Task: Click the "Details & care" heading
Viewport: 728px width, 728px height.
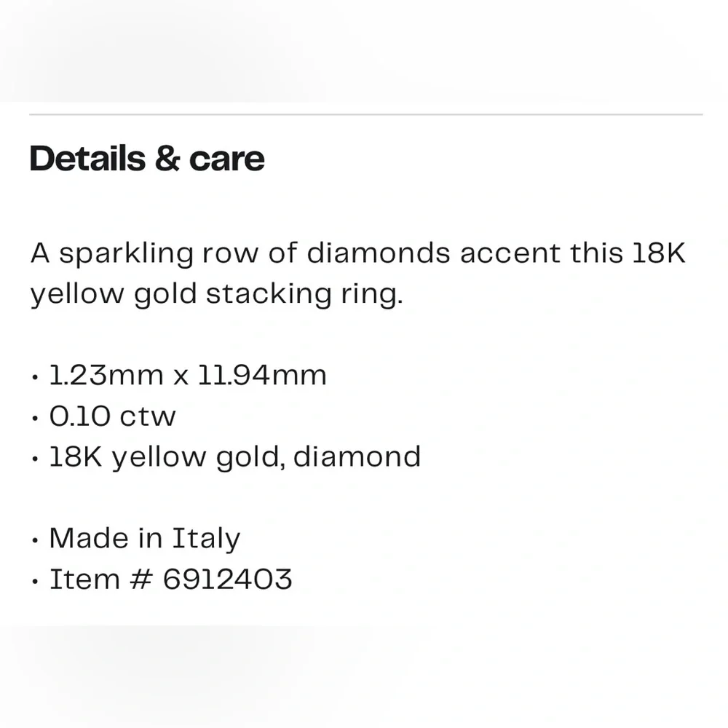Action: click(147, 159)
